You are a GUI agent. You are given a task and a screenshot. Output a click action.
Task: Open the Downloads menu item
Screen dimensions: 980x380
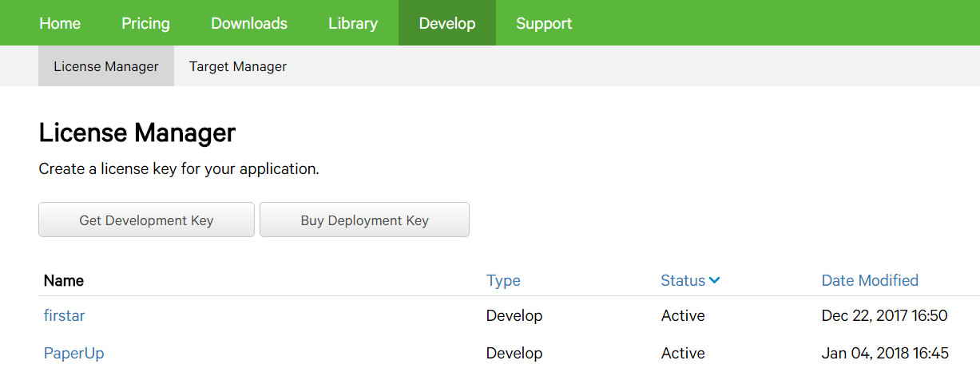tap(249, 23)
